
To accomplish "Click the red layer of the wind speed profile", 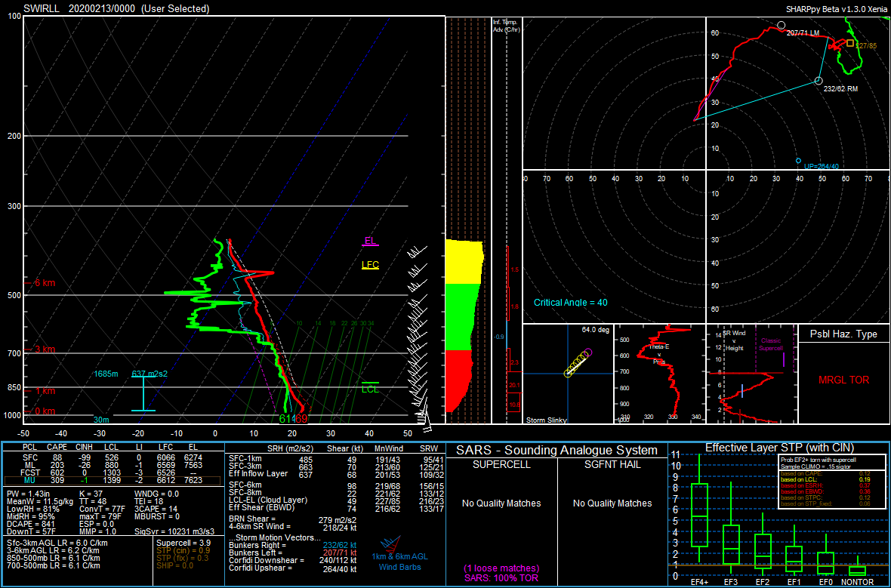I will [x=458, y=380].
